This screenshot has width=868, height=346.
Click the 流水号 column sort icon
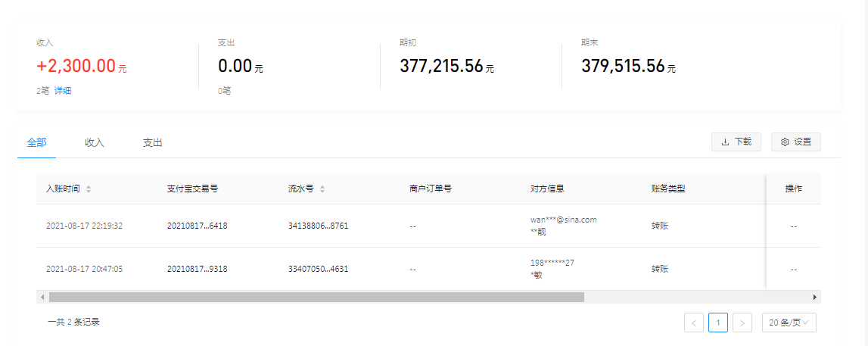[322, 189]
